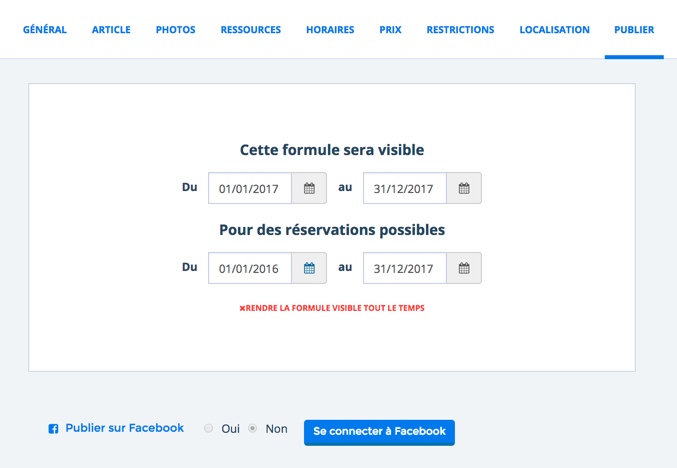This screenshot has width=677, height=468.
Task: Edit the visibility start date 01/01/2017 field
Action: 250,188
